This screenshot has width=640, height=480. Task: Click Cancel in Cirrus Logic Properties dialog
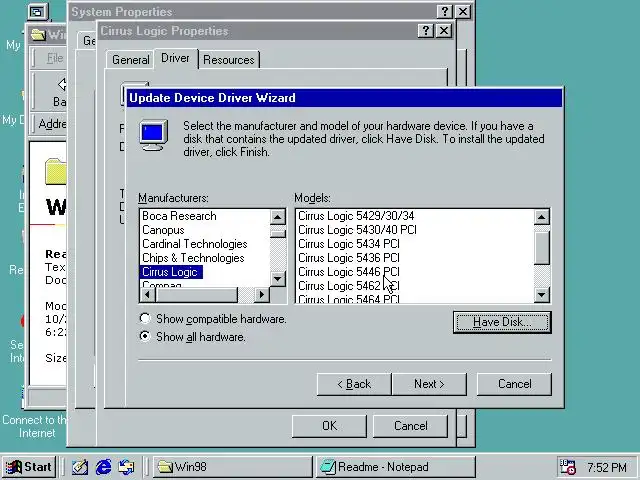click(410, 426)
